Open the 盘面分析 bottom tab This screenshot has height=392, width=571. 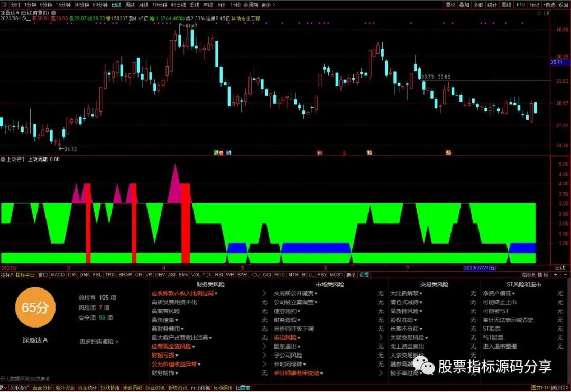click(x=42, y=388)
